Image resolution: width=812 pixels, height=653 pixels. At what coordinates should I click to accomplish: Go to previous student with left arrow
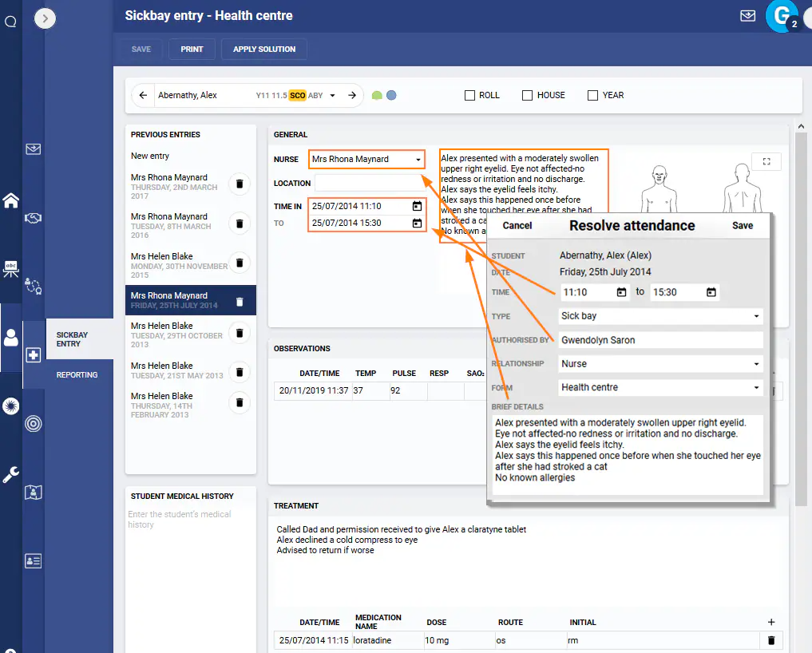(144, 95)
